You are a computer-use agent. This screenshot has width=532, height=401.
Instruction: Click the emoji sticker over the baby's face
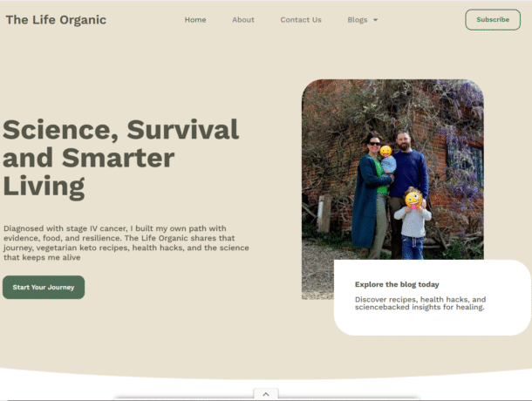click(x=385, y=151)
